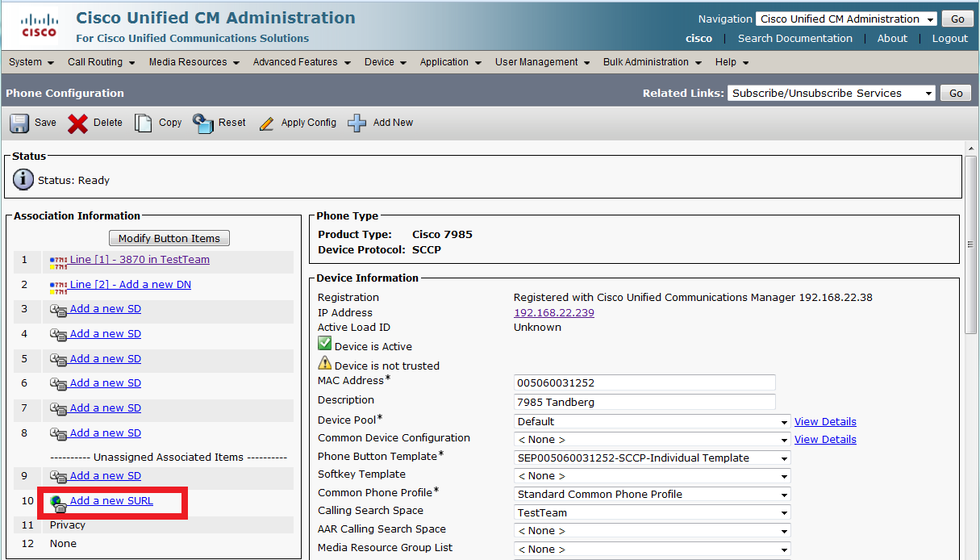Click the Logout link in header
Viewport: 980px width, 560px height.
[x=949, y=38]
